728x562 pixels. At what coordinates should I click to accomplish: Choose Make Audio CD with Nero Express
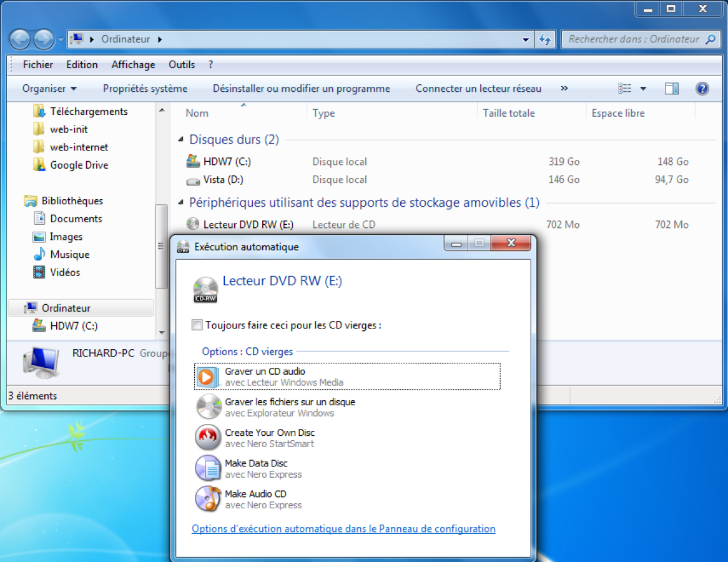click(x=347, y=499)
